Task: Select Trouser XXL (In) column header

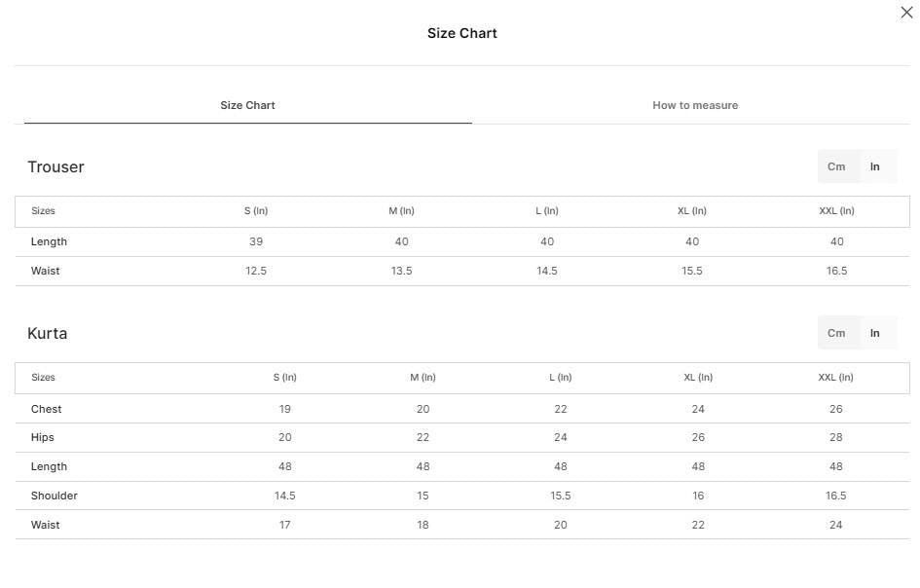Action: click(836, 211)
